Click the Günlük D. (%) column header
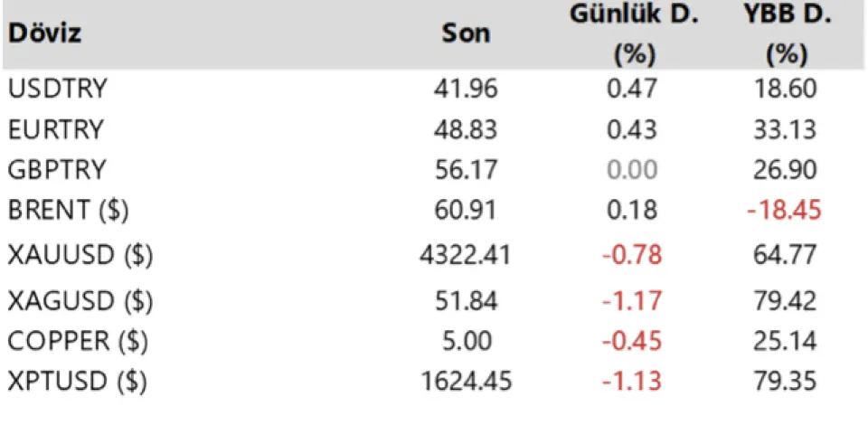This screenshot has width=868, height=425. click(634, 34)
